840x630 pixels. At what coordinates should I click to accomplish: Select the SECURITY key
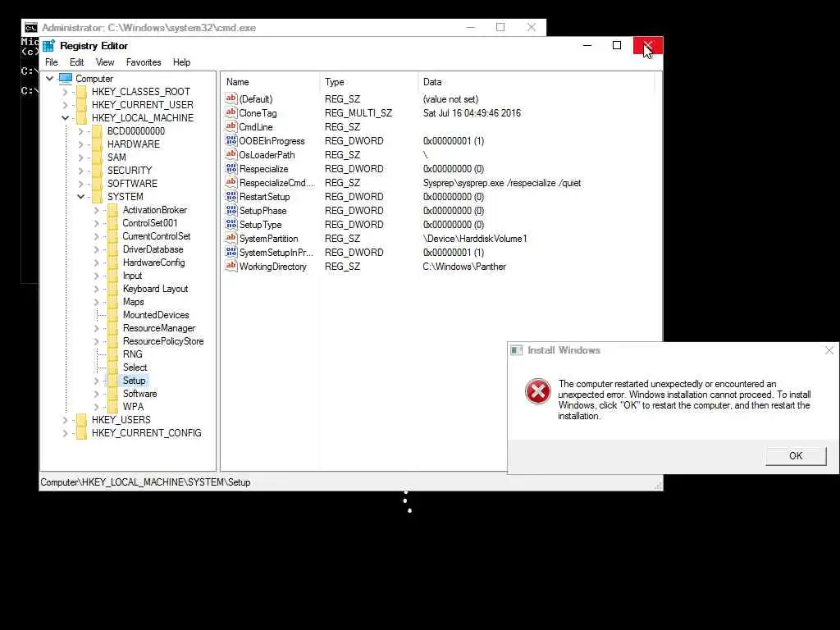130,171
